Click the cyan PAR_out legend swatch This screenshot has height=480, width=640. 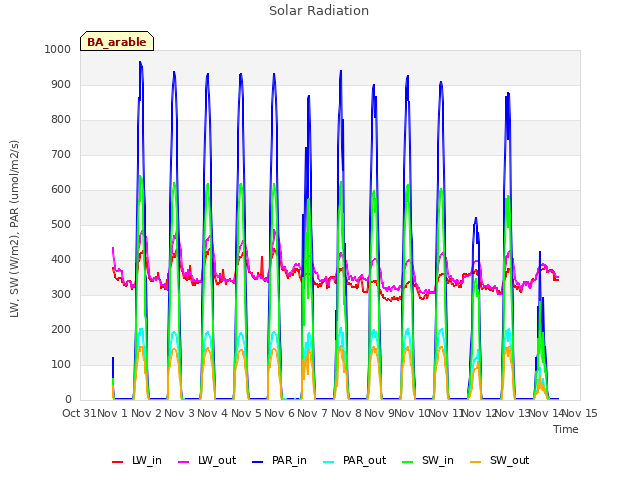(x=329, y=462)
